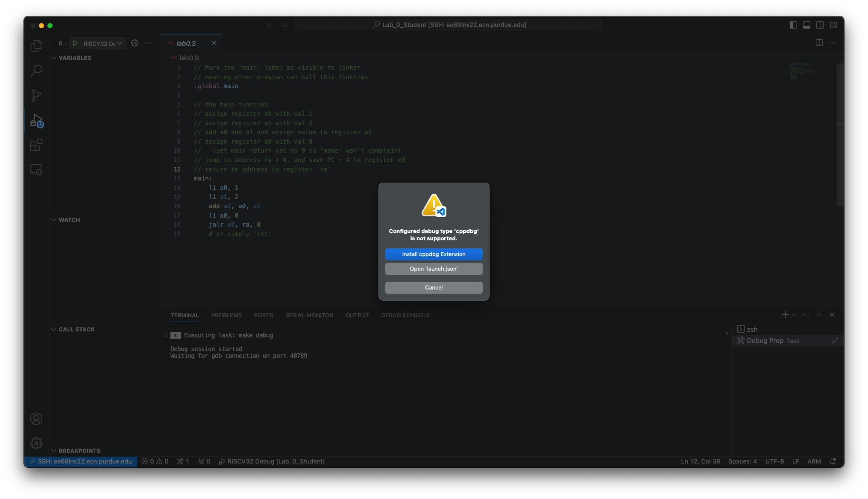The height and width of the screenshot is (499, 868).
Task: Click the editor vertical scrollbar
Action: tap(840, 135)
